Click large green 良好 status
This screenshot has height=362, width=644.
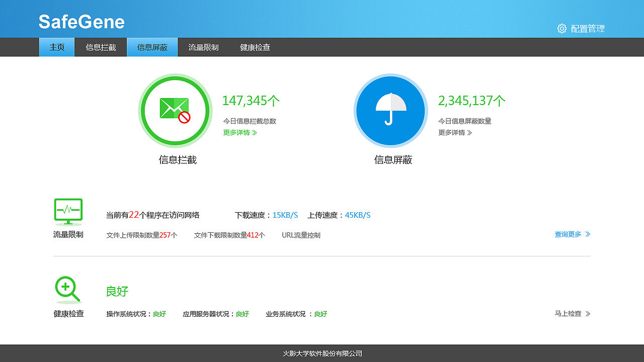117,291
